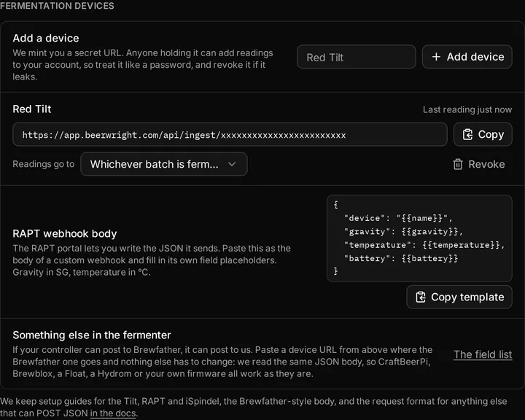Follow the 'in the docs' link

click(113, 413)
